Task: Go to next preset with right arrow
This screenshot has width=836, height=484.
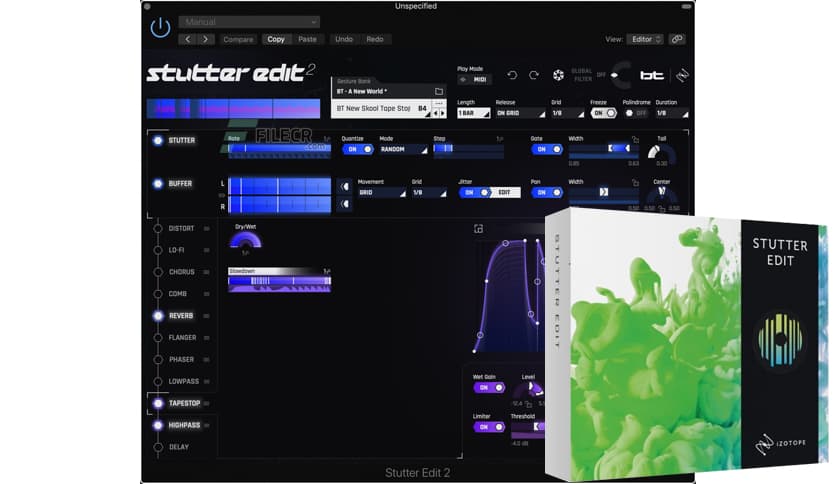Action: coord(206,39)
